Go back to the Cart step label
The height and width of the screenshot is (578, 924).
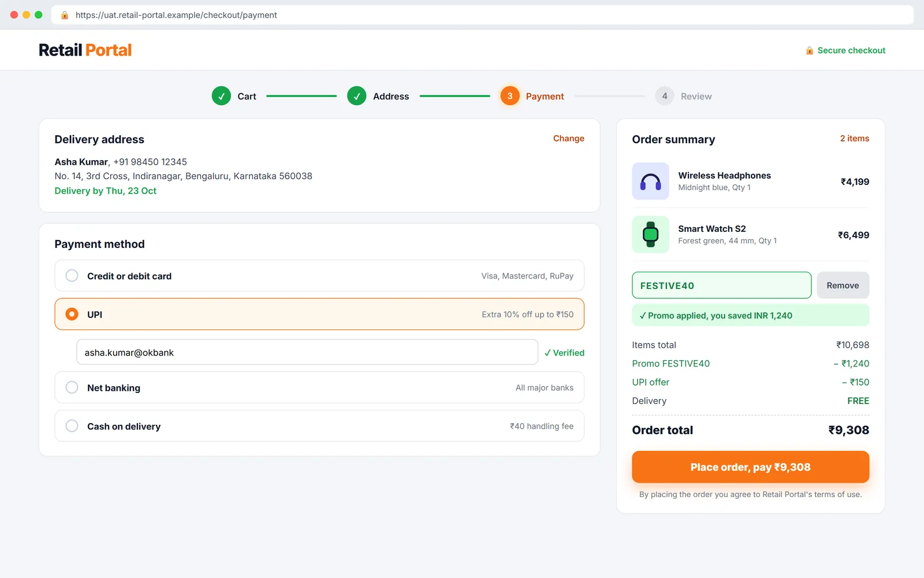pyautogui.click(x=247, y=97)
